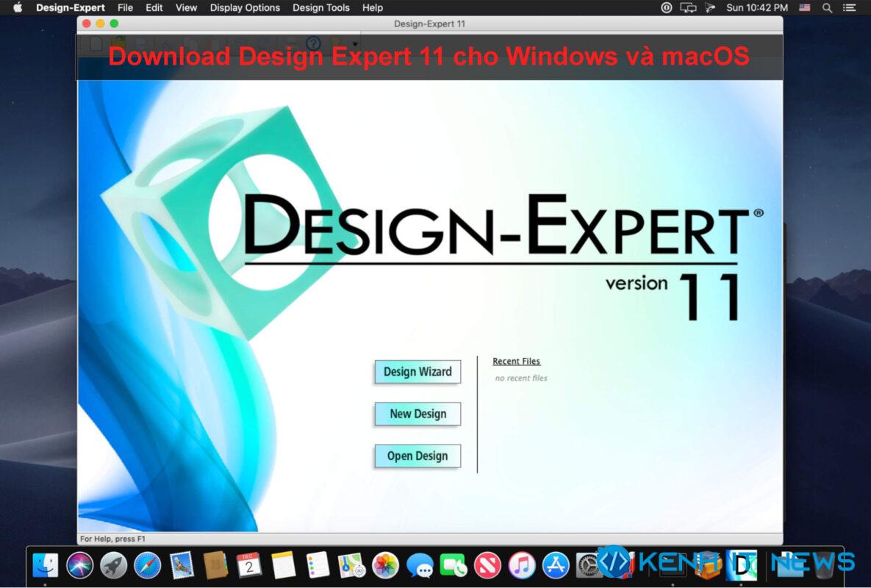Click the Design Wizard button
The width and height of the screenshot is (871, 588).
click(x=417, y=371)
